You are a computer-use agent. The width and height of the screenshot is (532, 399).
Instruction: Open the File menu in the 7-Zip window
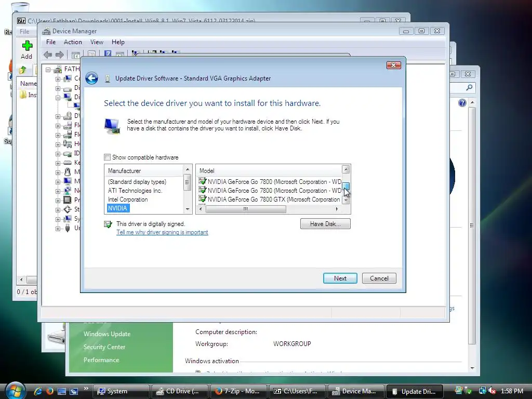(x=24, y=32)
